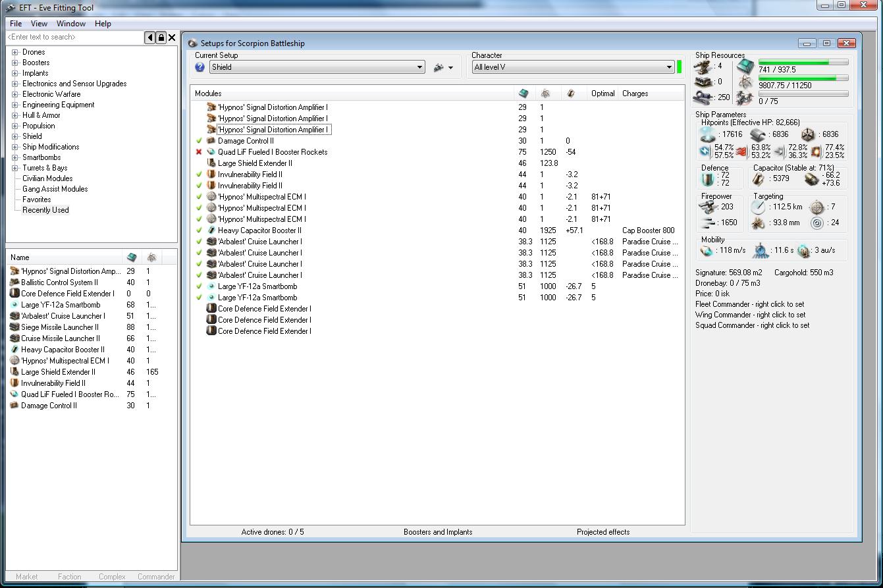Toggle the green check of fitted Heavy Capacitor Booster II
Viewport: 883px width, 588px height.
[199, 230]
